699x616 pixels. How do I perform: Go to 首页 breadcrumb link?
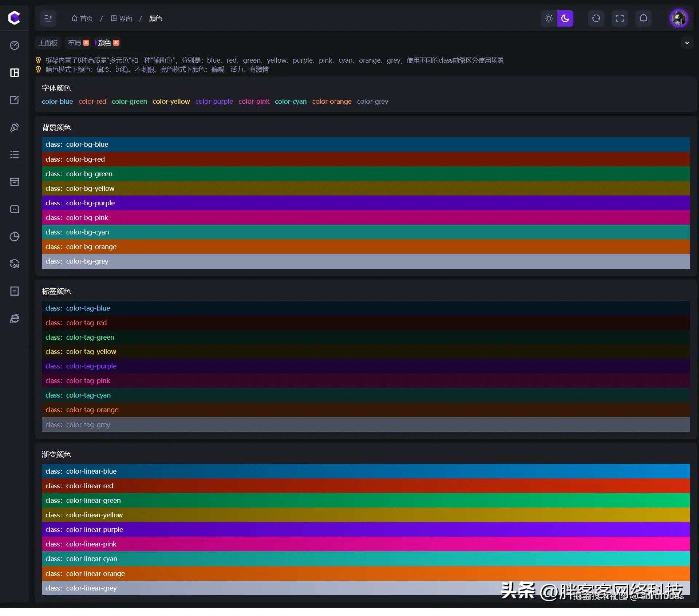(82, 18)
